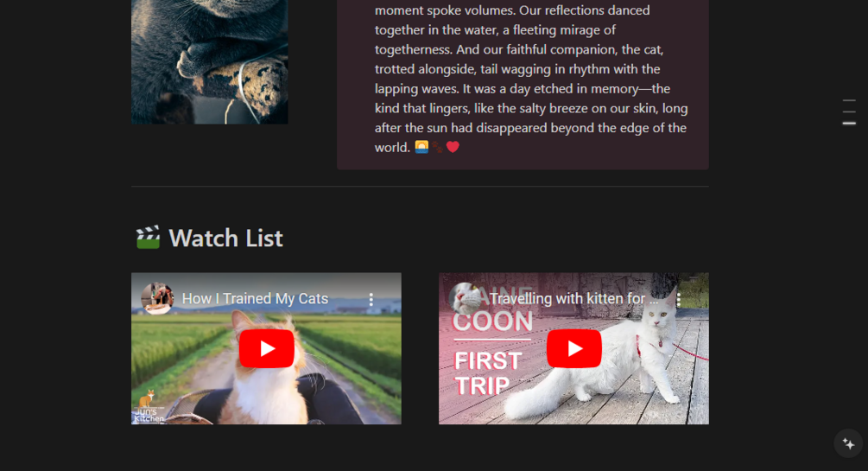Screen dimensions: 868x471
Task: Play the Travelling with kitten video
Action: pyautogui.click(x=574, y=348)
